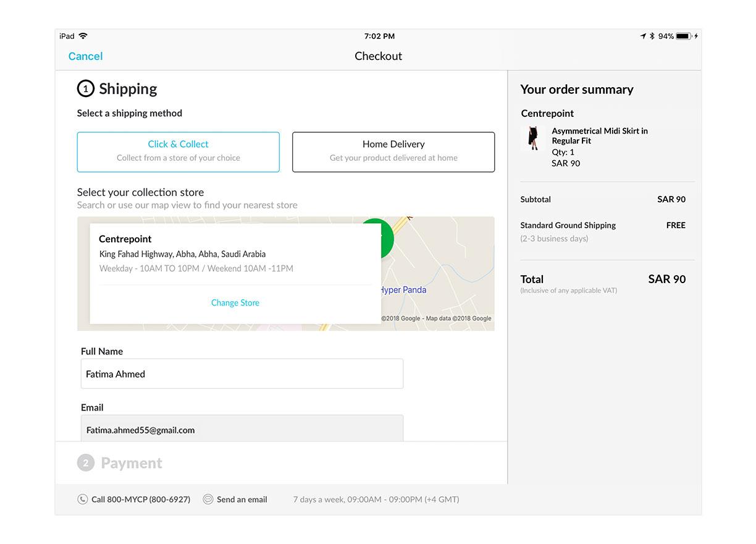756x544 pixels.
Task: Click the Bluetooth icon in the status bar
Action: [x=652, y=36]
